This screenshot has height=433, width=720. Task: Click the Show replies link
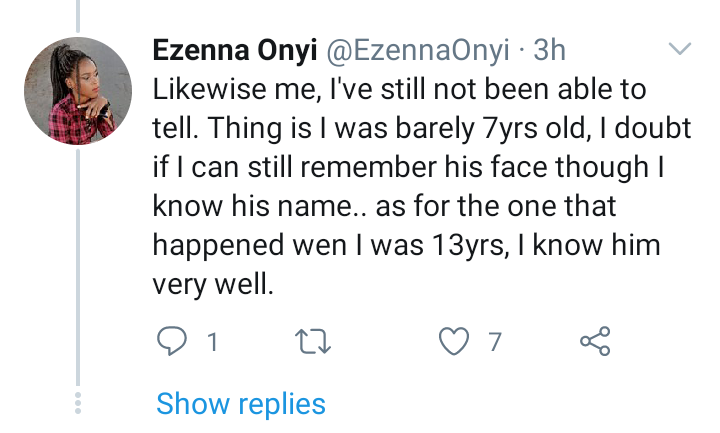tap(241, 404)
